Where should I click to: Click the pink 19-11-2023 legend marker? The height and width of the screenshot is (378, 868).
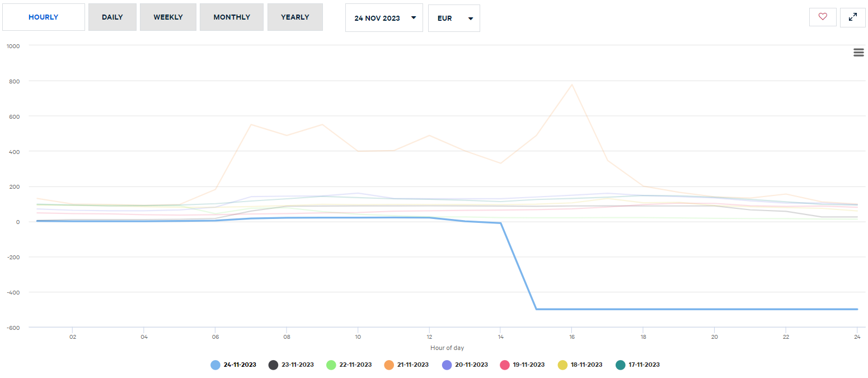click(x=504, y=365)
